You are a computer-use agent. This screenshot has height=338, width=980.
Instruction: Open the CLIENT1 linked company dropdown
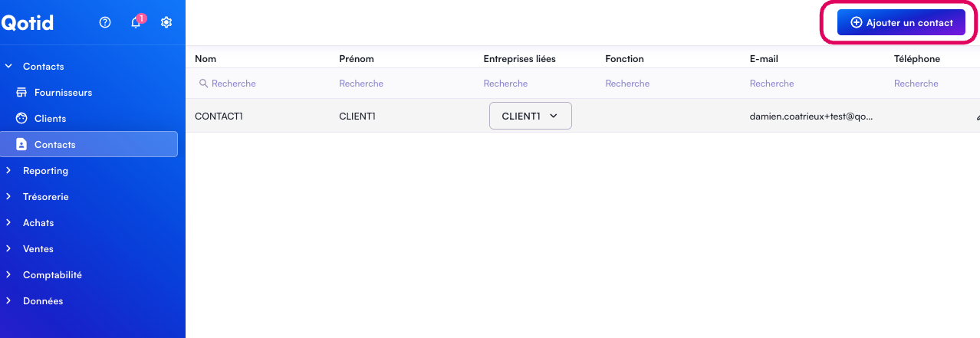point(530,116)
